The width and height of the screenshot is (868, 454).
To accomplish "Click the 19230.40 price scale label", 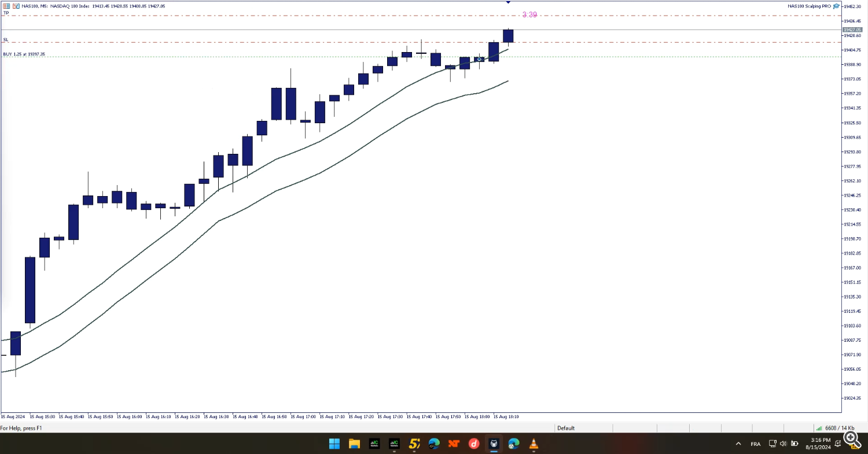I will pyautogui.click(x=853, y=210).
